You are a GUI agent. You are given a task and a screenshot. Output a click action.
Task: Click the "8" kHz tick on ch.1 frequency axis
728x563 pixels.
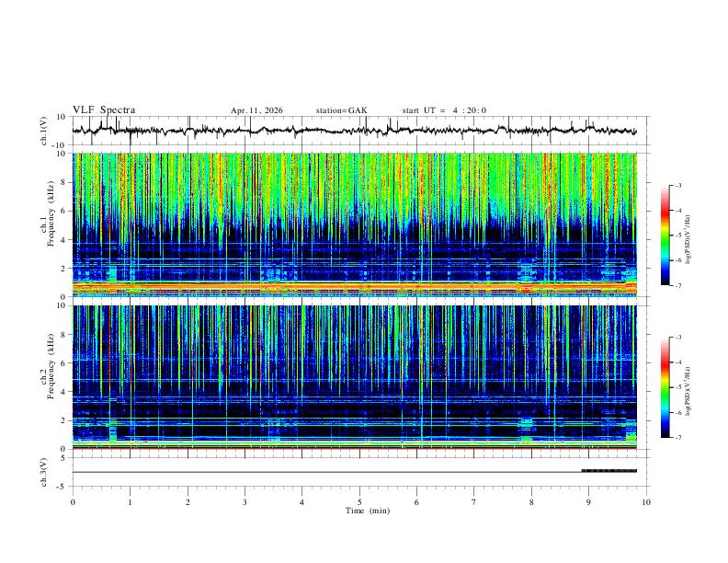click(x=65, y=182)
